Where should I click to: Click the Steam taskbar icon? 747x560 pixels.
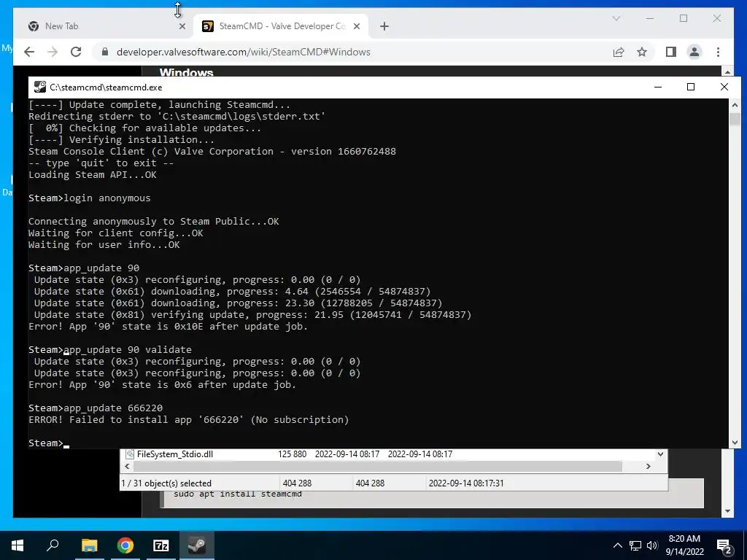(x=197, y=545)
